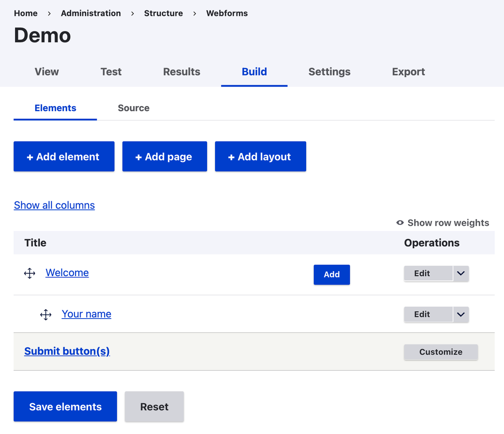Viewport: 504px width, 434px height.
Task: Click the Add layout button
Action: [260, 157]
